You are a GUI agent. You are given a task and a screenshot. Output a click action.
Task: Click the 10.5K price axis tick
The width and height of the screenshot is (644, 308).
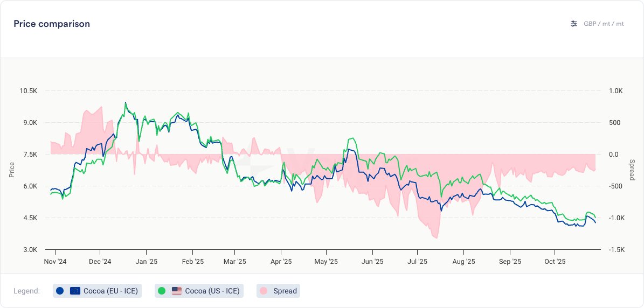pos(29,90)
